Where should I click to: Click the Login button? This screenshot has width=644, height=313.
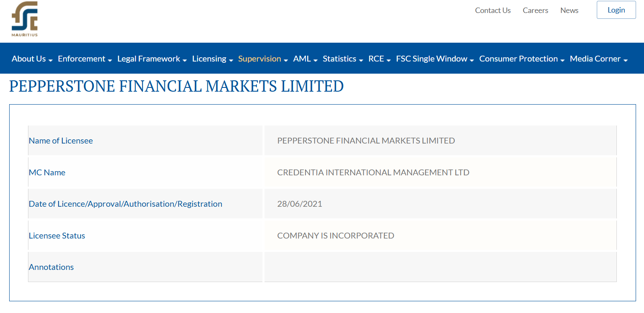[x=616, y=10]
